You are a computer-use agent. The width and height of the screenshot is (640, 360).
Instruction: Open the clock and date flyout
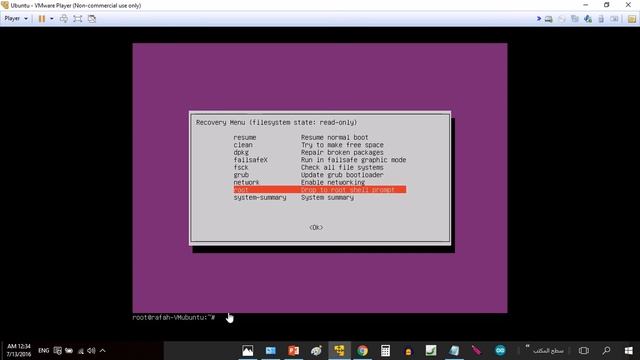click(18, 350)
